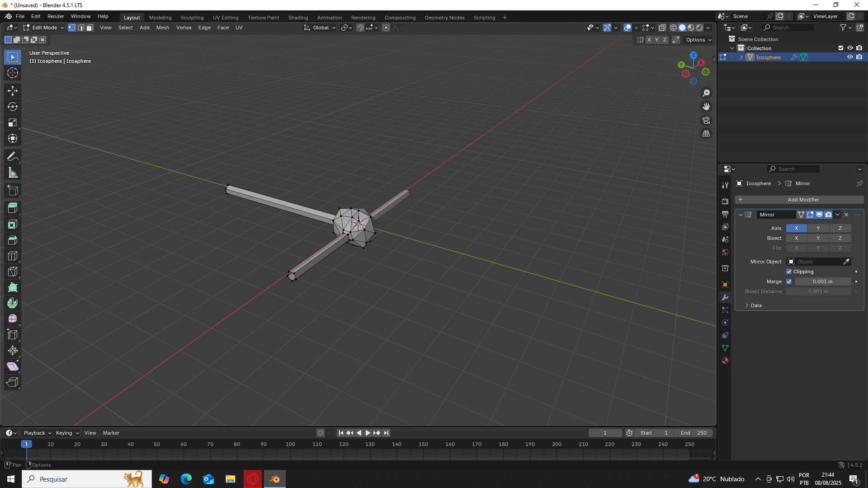Viewport: 868px width, 488px height.
Task: Select the Loop Cut tool
Action: pos(13,256)
